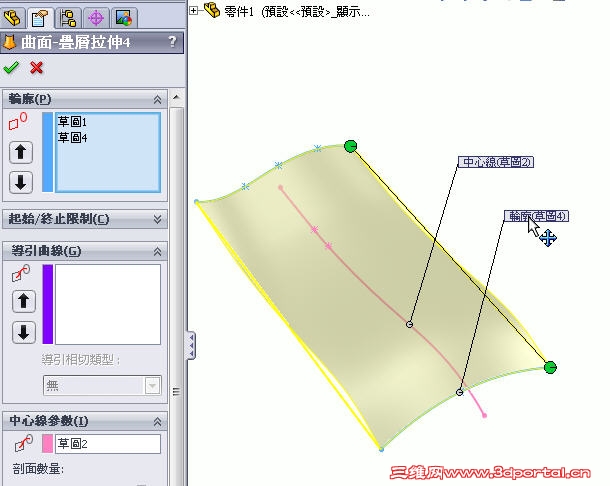Click the blue profile color swatch

(47, 152)
